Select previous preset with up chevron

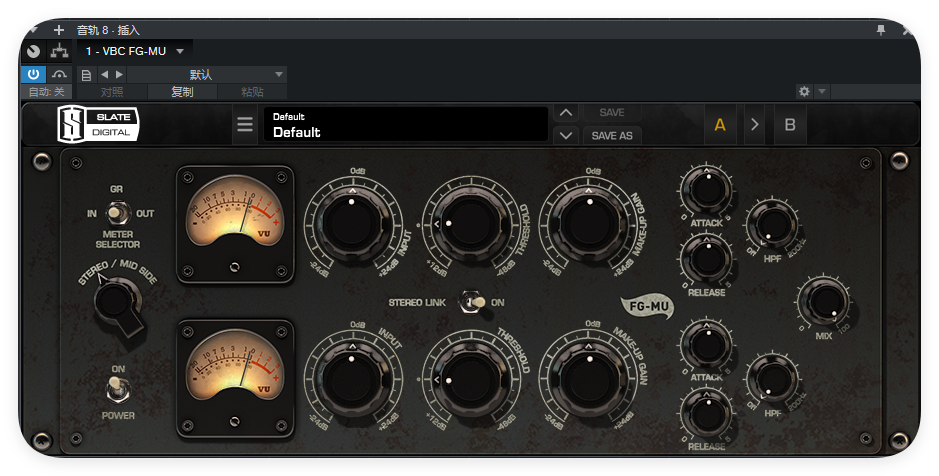point(566,113)
